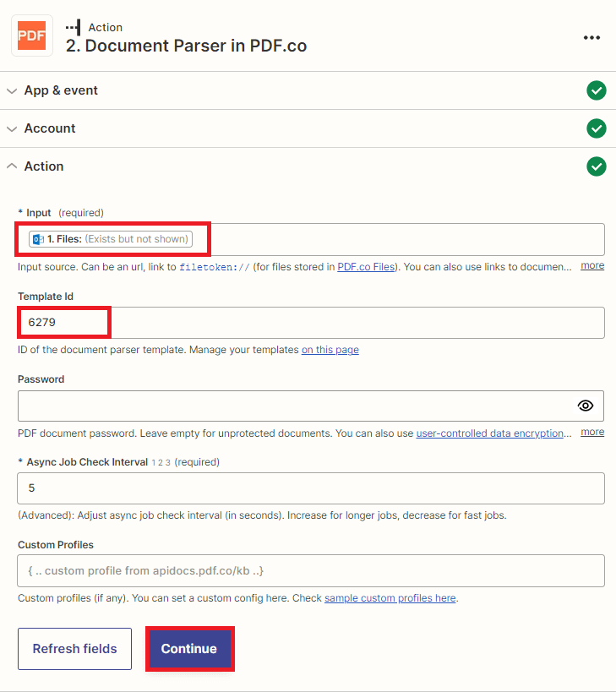Toggle password visibility with the eye icon
Viewport: 616px width, 692px height.
[586, 406]
